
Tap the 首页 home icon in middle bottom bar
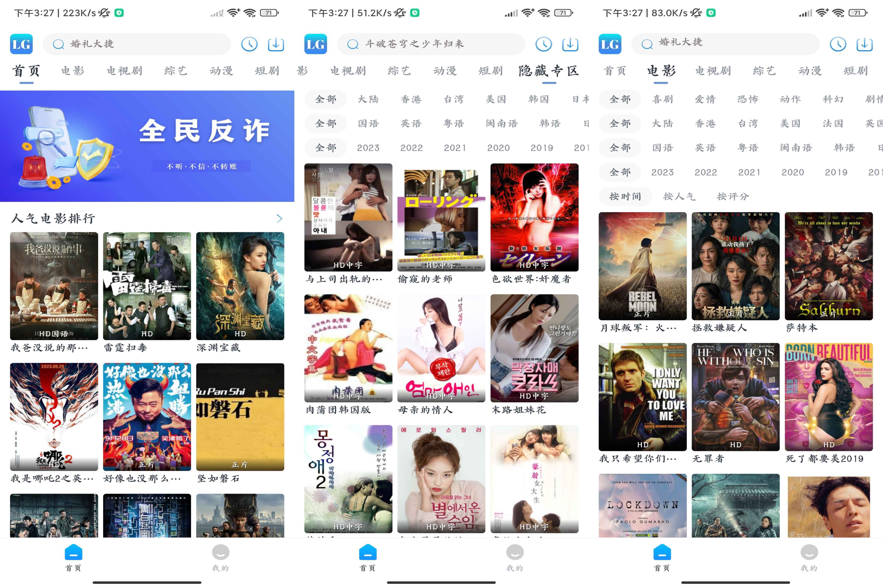367,552
